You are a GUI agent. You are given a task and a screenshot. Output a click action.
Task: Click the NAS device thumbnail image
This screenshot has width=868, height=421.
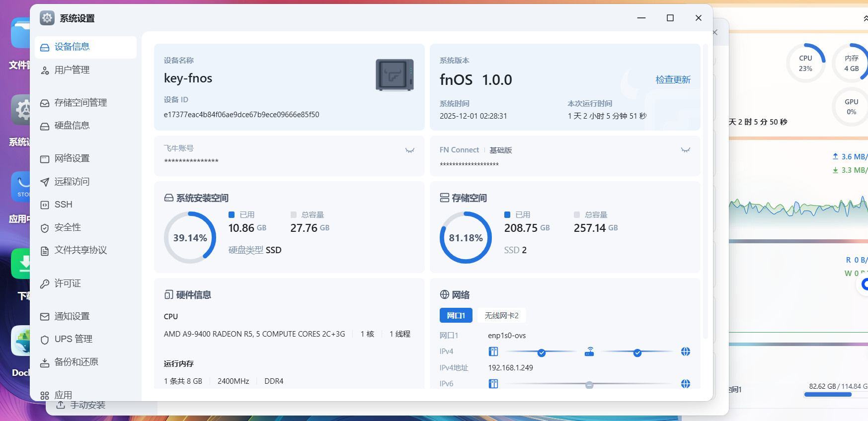pyautogui.click(x=395, y=75)
